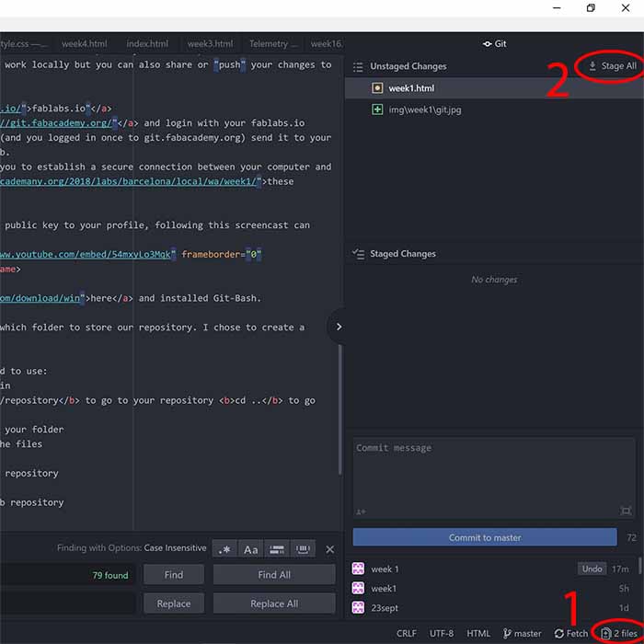Select week1.html in Unstaged Changes

coord(494,88)
